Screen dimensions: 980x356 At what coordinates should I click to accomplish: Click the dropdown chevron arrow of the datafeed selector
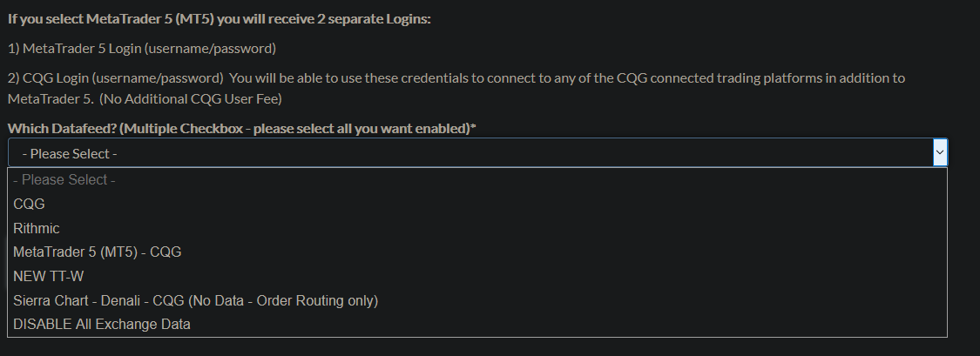939,153
